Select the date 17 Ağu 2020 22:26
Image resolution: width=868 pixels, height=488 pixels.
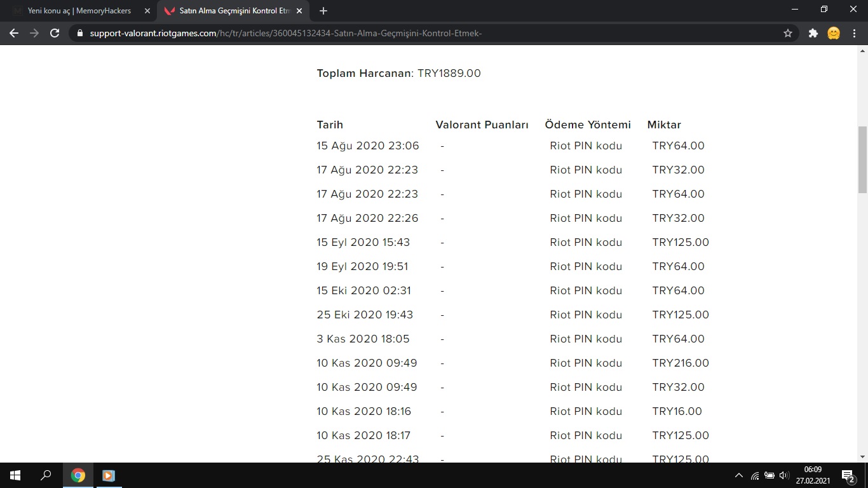(x=367, y=218)
